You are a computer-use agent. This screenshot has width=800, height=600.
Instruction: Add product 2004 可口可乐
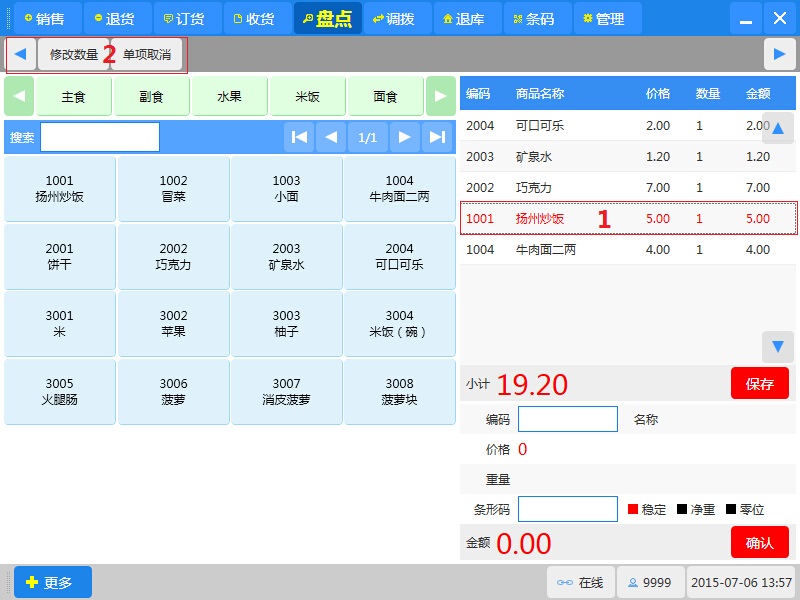point(399,257)
